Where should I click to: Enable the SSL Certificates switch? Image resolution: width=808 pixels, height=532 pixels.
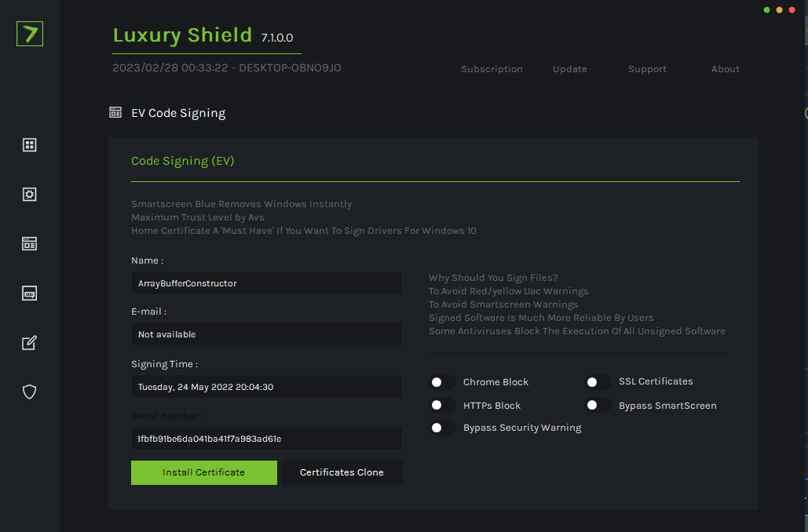(x=598, y=382)
